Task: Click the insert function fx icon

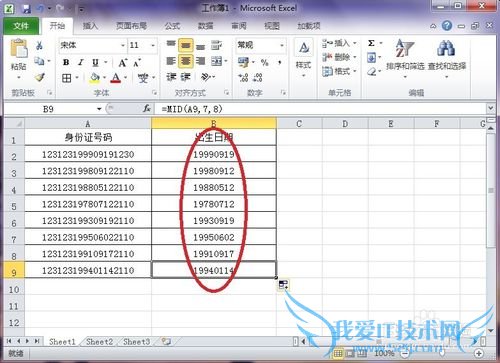Action: 147,109
